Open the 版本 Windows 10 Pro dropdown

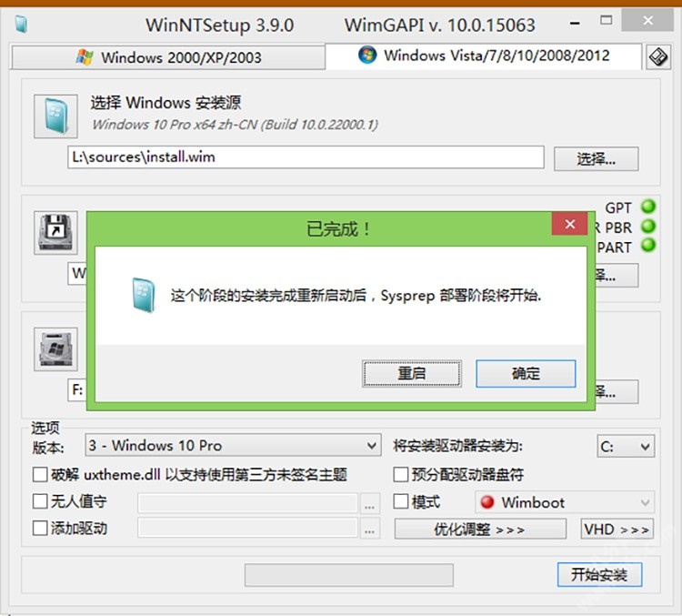coord(233,445)
